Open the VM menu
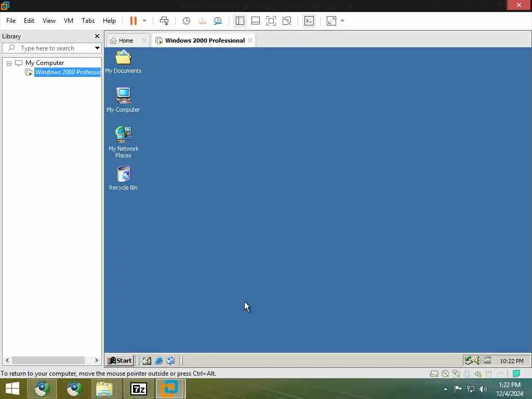The width and height of the screenshot is (532, 399). [69, 21]
